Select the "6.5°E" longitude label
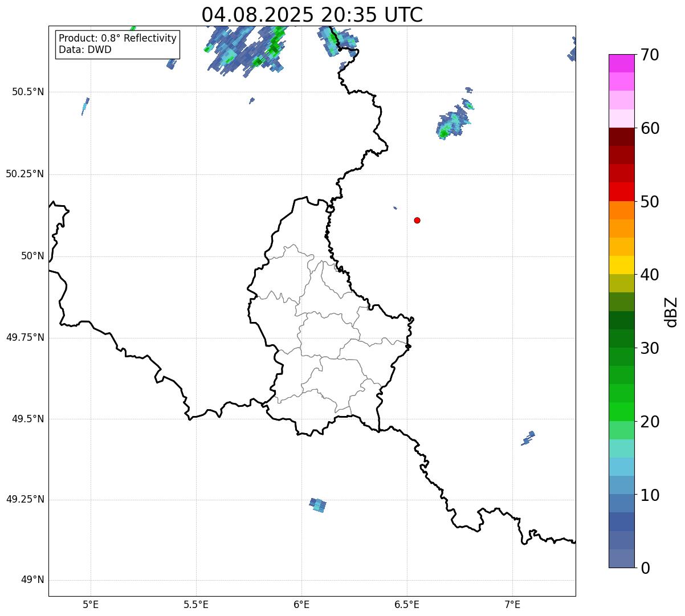 [407, 604]
